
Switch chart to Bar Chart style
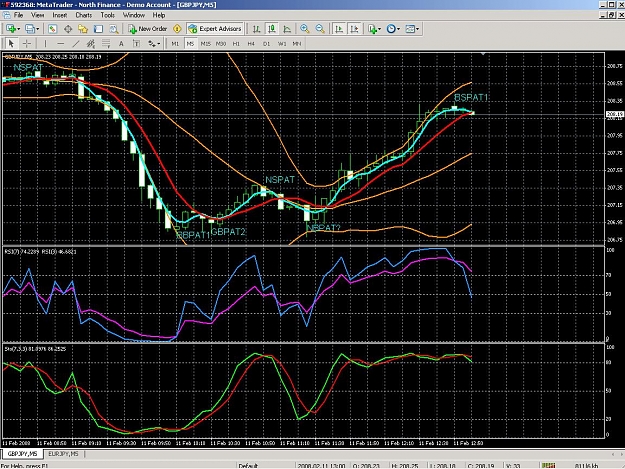click(256, 29)
